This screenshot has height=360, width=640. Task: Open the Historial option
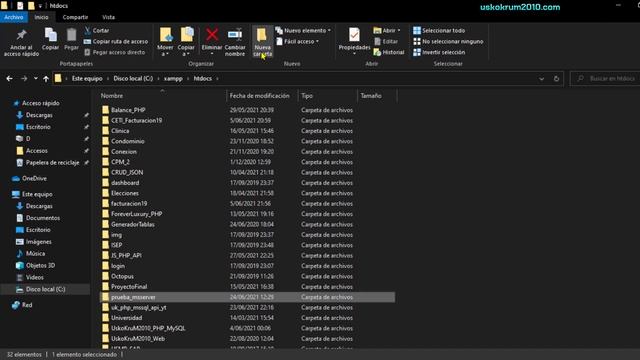click(389, 52)
